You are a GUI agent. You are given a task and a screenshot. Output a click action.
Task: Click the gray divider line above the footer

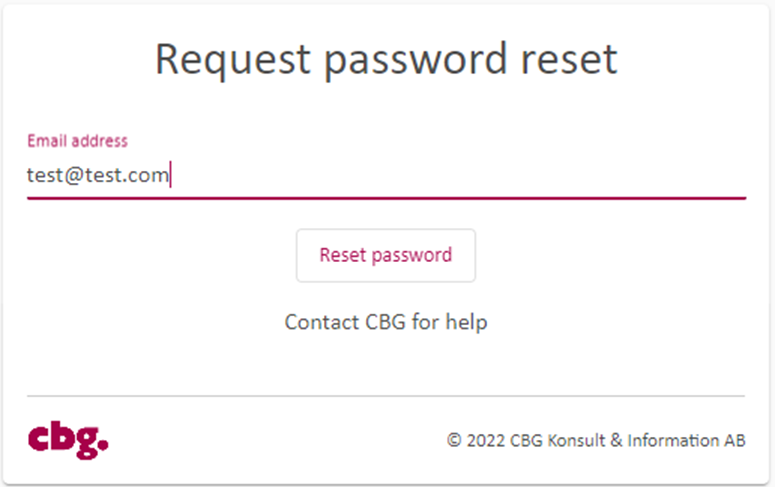[x=386, y=396]
